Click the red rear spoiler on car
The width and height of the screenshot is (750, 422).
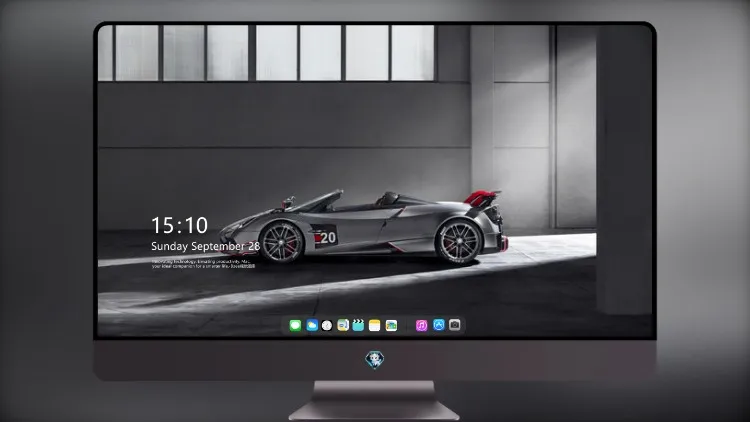click(x=482, y=197)
